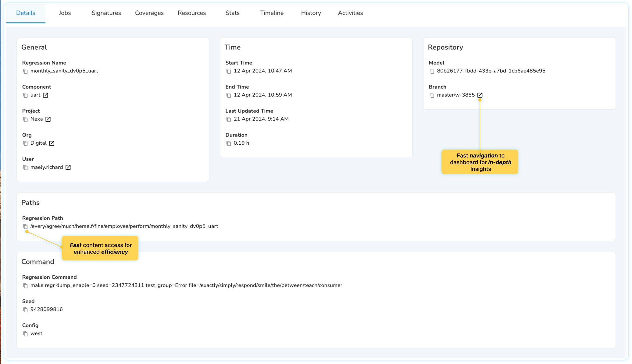
Task: Copy the Regression Name value
Action: [x=25, y=71]
